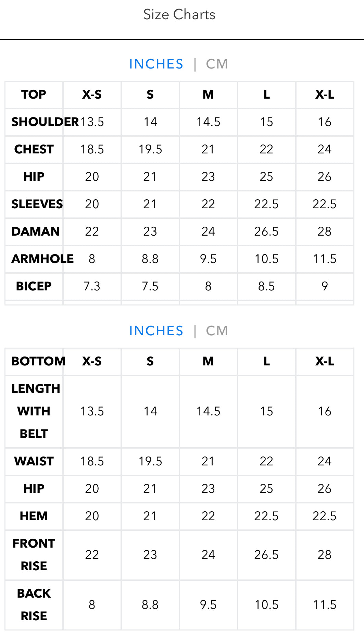Screen dimensions: 364x637
Task: Switch top chart to CM units
Action: 217,64
